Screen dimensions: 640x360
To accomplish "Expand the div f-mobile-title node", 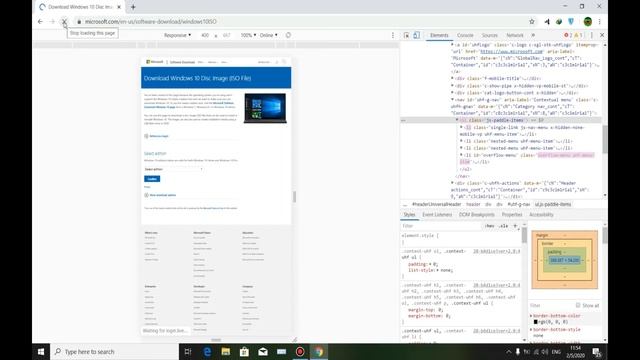I will [x=452, y=78].
